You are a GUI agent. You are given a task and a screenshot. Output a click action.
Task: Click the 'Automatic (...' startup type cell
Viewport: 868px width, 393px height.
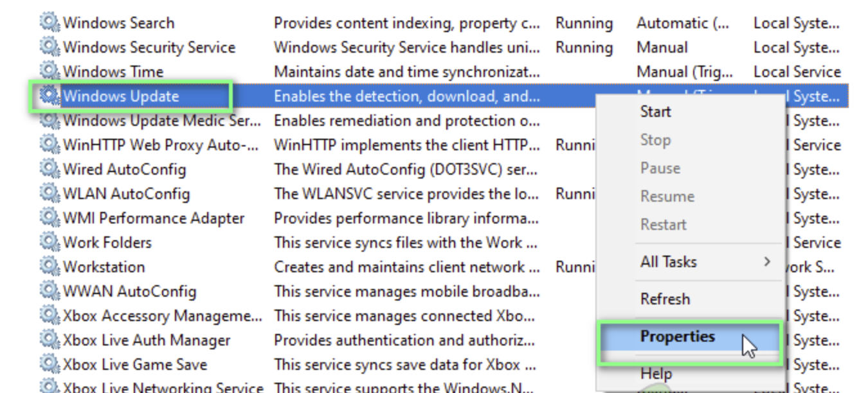[x=683, y=24]
